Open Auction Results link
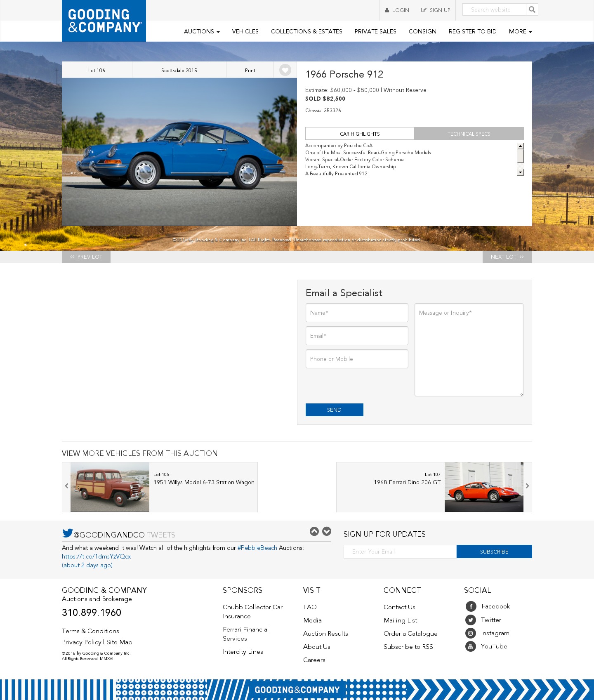This screenshot has width=594, height=700. point(325,634)
